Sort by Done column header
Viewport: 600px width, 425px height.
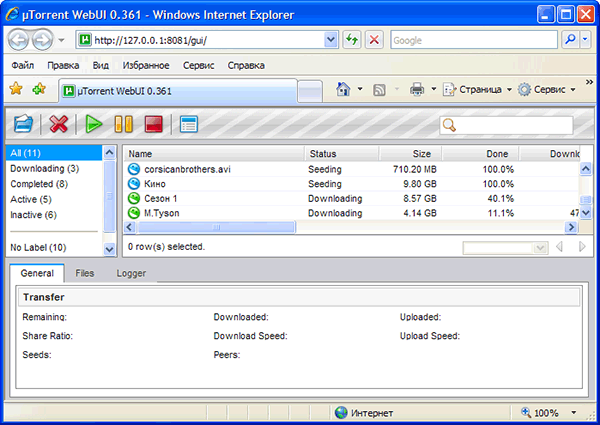coord(481,154)
